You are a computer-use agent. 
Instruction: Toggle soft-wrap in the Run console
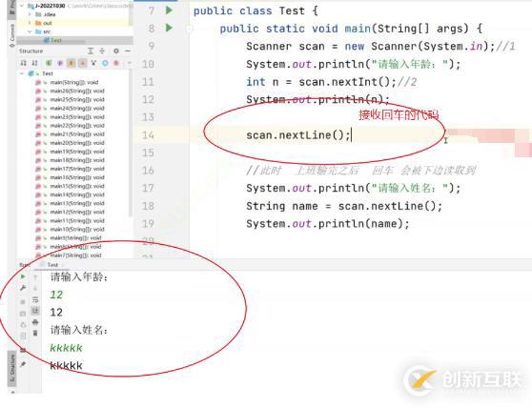coord(35,299)
